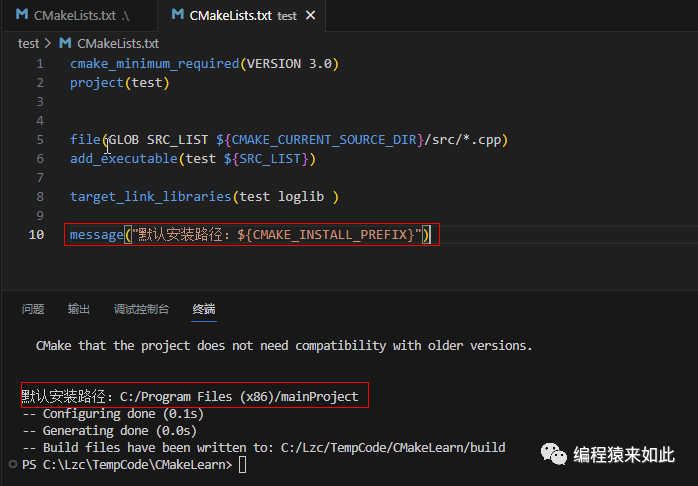Click the CMake icon on the first tab

(22, 14)
